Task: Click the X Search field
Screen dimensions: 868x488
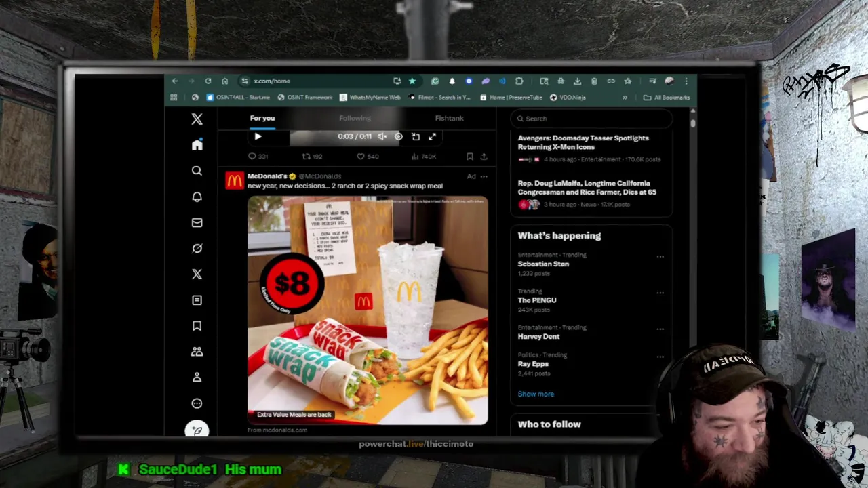Action: pyautogui.click(x=591, y=119)
